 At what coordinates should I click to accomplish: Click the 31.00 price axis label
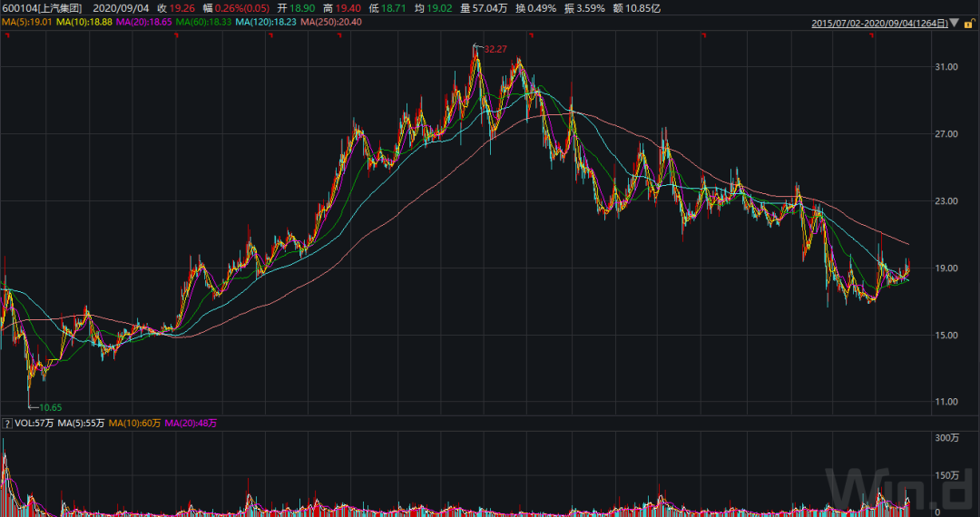point(947,68)
